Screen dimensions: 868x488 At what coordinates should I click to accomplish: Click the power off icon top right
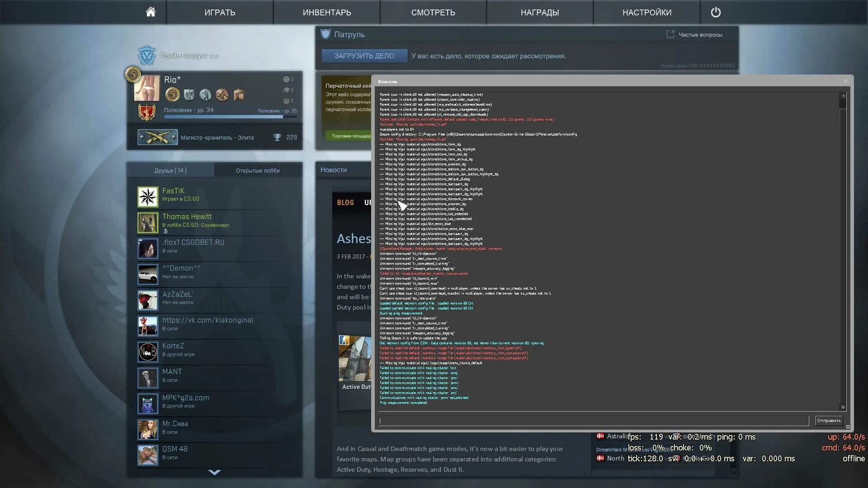[716, 12]
